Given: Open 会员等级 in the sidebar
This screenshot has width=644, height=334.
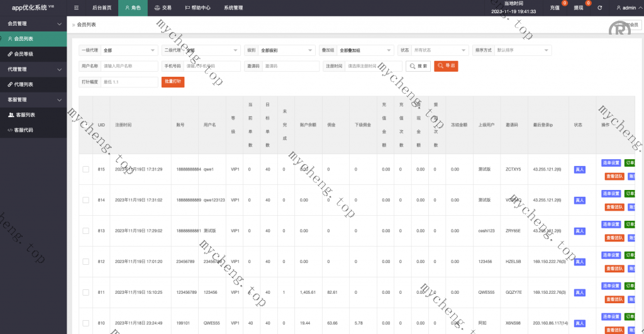Looking at the screenshot, I should (x=24, y=54).
